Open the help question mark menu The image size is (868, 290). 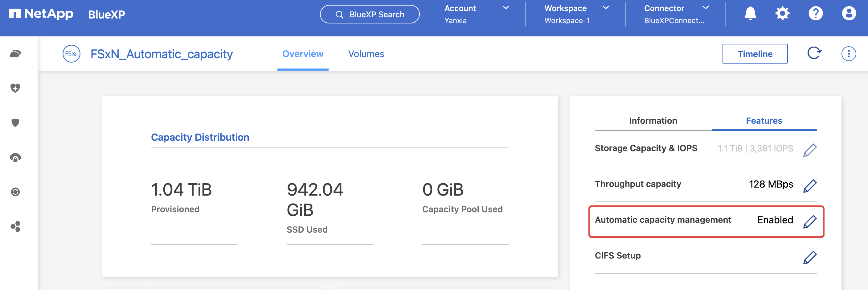click(x=815, y=14)
